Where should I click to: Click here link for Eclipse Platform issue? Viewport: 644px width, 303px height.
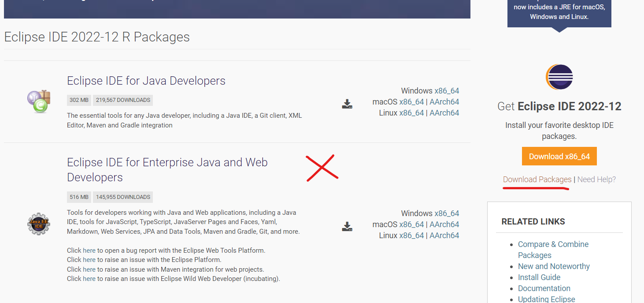[x=89, y=260]
